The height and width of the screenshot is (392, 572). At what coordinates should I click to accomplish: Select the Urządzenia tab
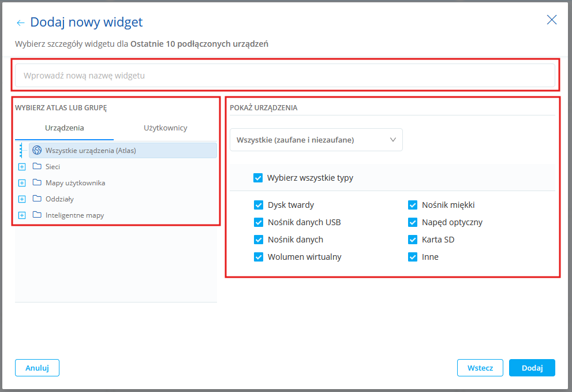coord(65,128)
